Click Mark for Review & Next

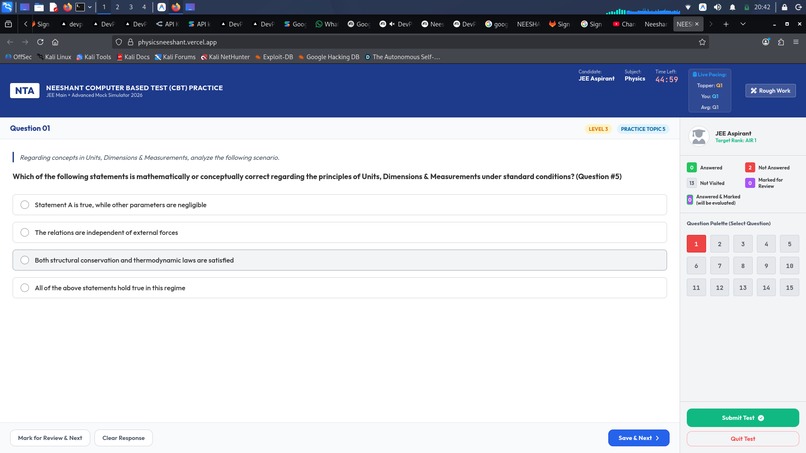pos(50,438)
